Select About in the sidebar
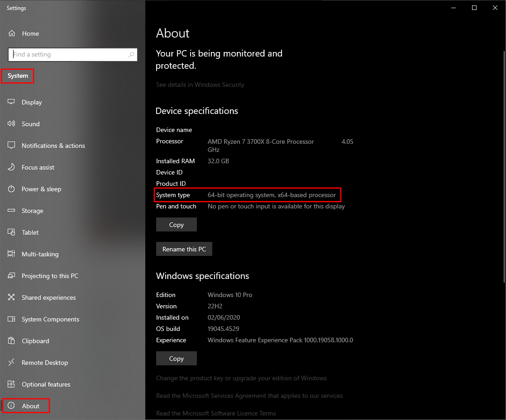This screenshot has height=420, width=506. point(31,406)
